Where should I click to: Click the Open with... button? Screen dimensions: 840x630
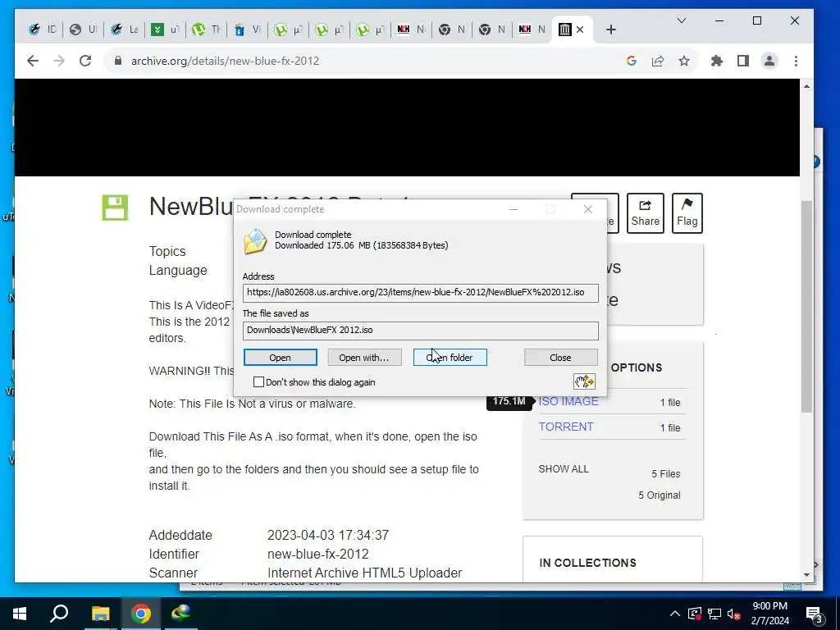click(x=364, y=358)
